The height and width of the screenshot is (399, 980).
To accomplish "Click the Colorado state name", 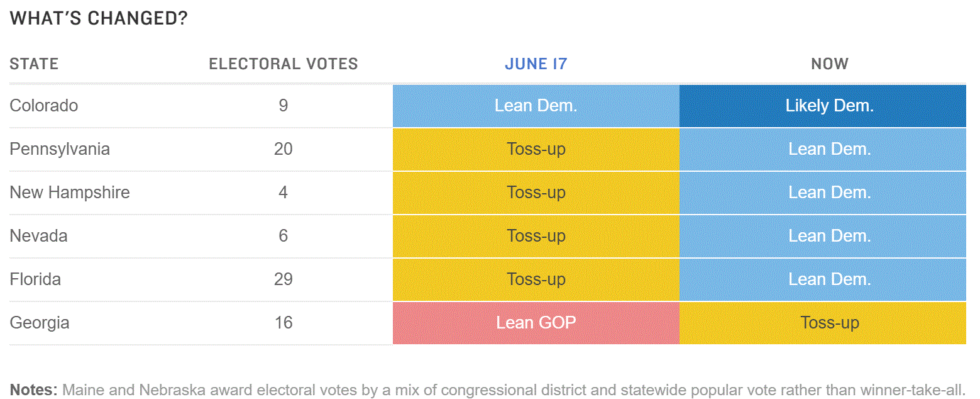I will [x=44, y=105].
